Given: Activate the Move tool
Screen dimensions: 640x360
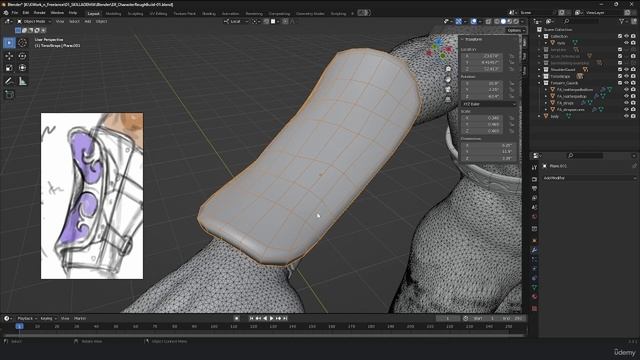Looking at the screenshot, I should [x=9, y=56].
